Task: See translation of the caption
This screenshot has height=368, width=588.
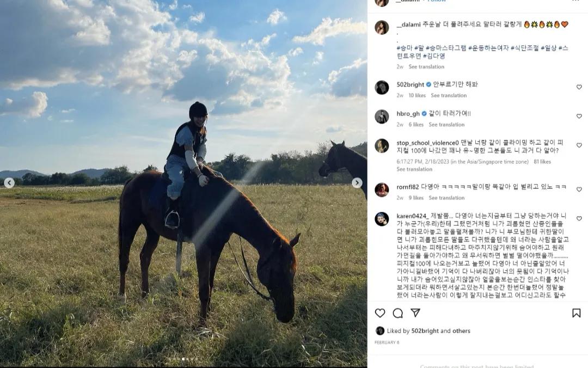Action: (x=426, y=67)
